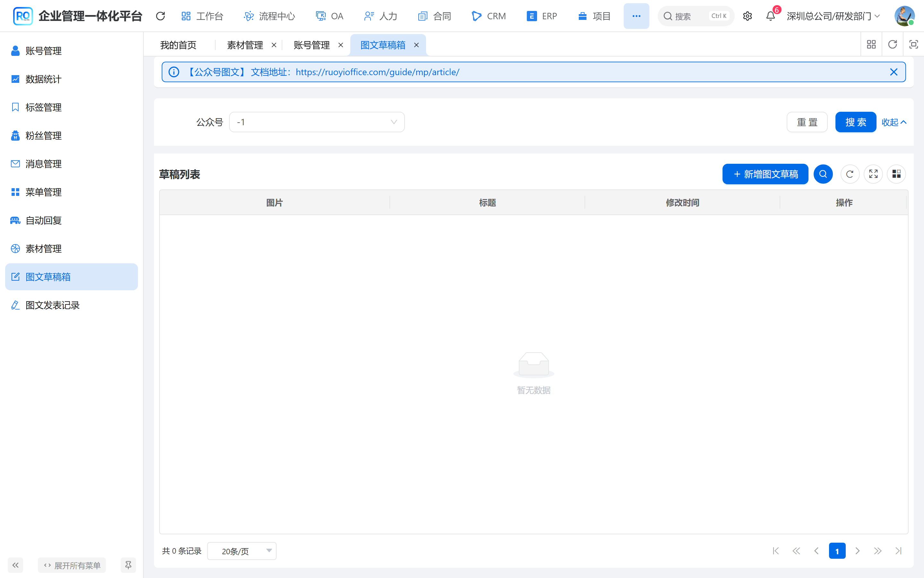
Task: Toggle content fullscreen icon in tab bar
Action: (913, 45)
